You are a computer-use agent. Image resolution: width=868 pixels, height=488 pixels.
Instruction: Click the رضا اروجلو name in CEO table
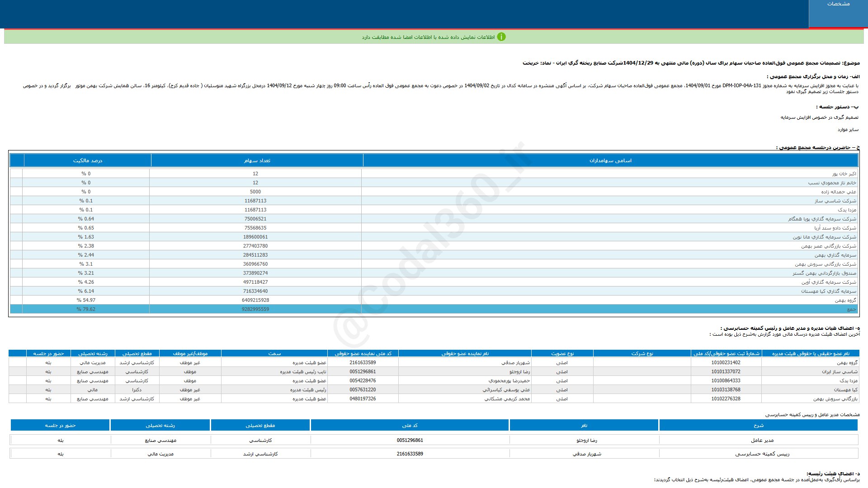click(x=586, y=441)
